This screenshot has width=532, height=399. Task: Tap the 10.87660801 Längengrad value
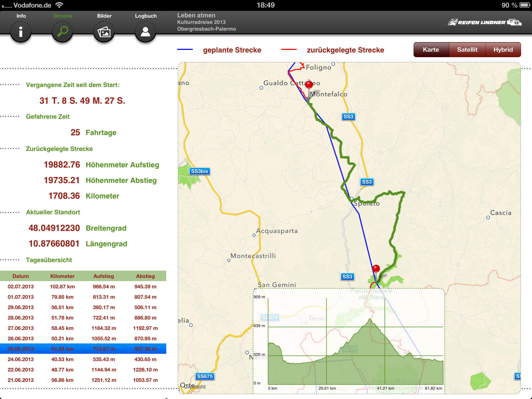[54, 244]
